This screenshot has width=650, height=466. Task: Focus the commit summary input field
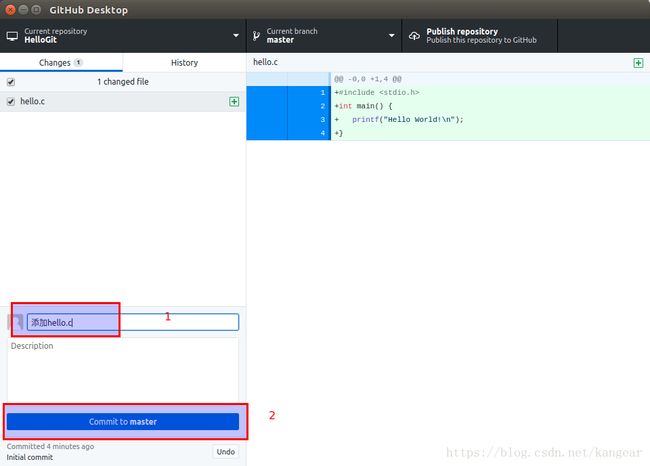coord(133,322)
